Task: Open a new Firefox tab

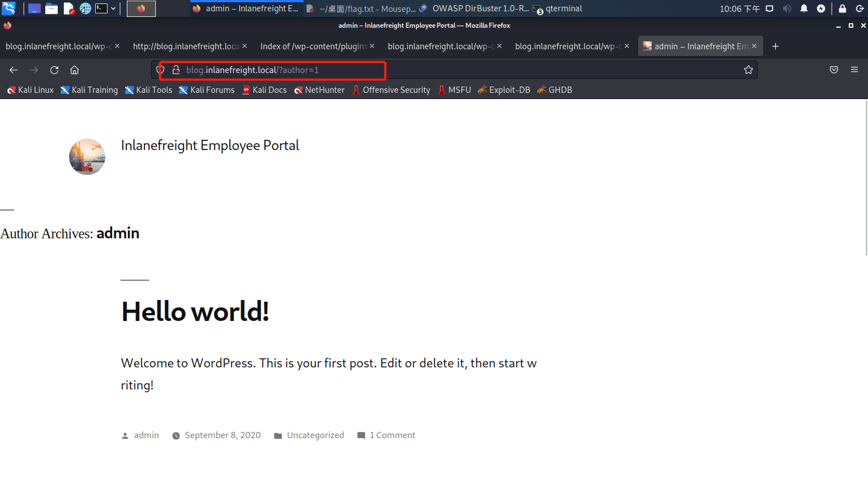Action: [x=776, y=46]
